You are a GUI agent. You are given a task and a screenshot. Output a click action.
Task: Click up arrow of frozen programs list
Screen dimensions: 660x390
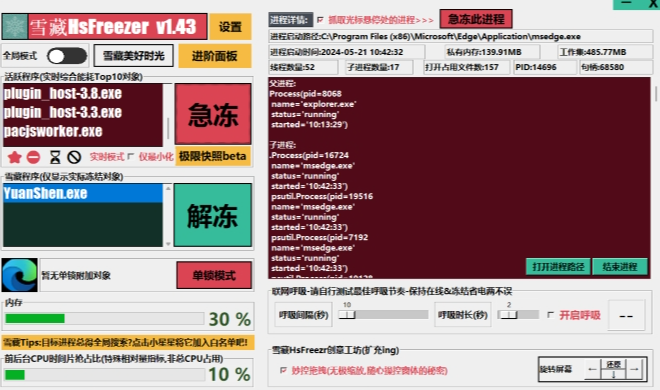168,188
